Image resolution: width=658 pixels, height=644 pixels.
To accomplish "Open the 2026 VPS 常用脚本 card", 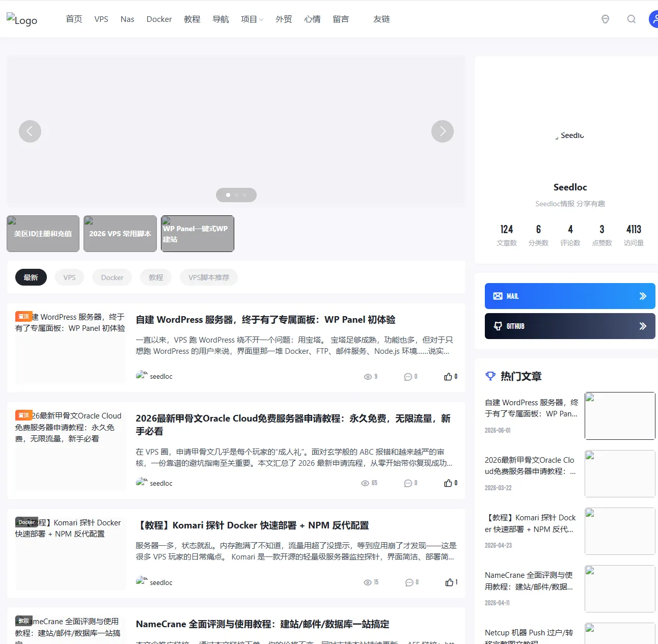I will tap(120, 234).
